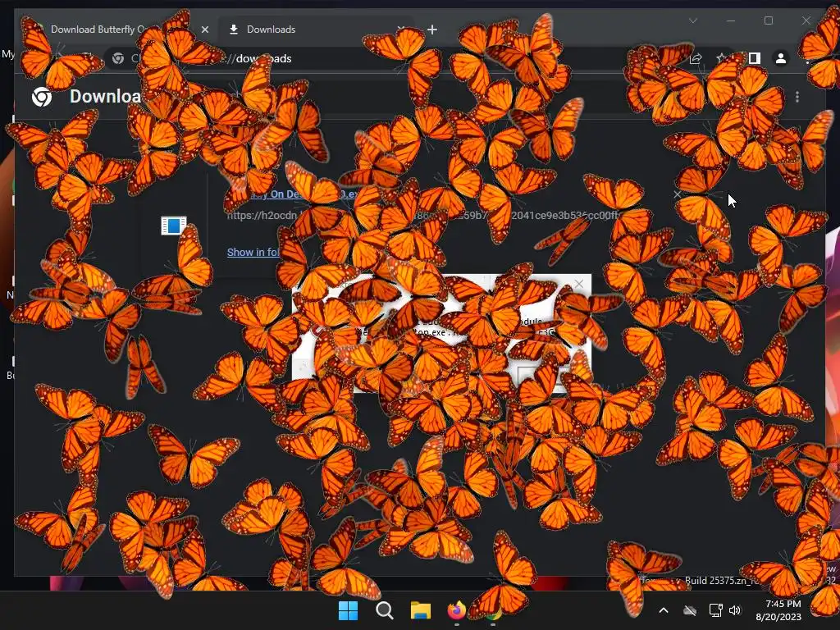Viewport: 840px width, 630px height.
Task: Click the Chrome site info icon
Action: [118, 58]
